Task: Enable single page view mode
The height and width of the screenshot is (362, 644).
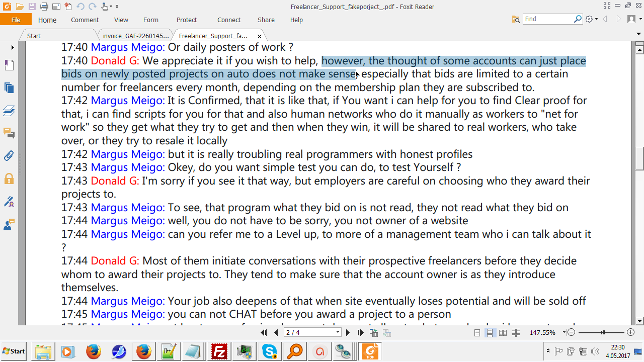Action: pos(477,333)
